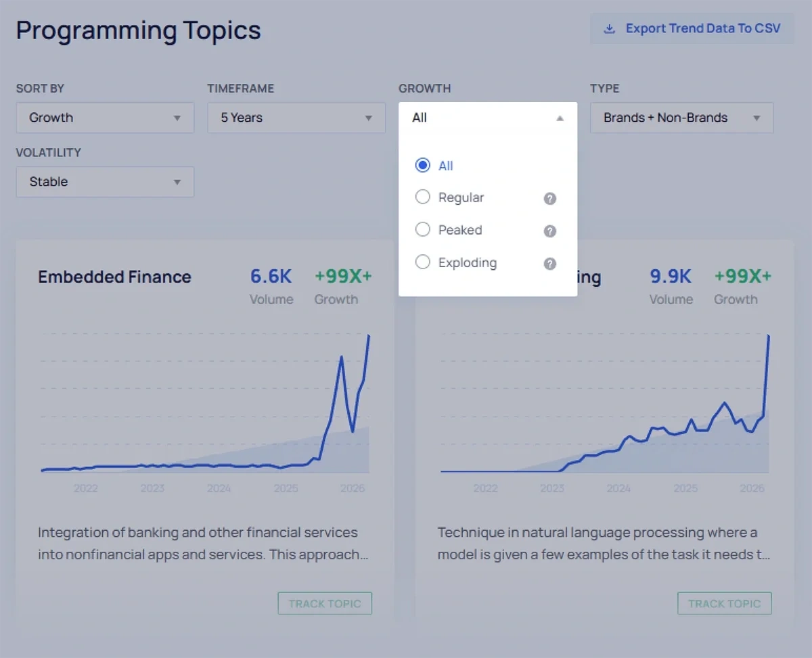Viewport: 812px width, 658px height.
Task: Click Track Topic under Embedded Finance
Action: tap(324, 603)
